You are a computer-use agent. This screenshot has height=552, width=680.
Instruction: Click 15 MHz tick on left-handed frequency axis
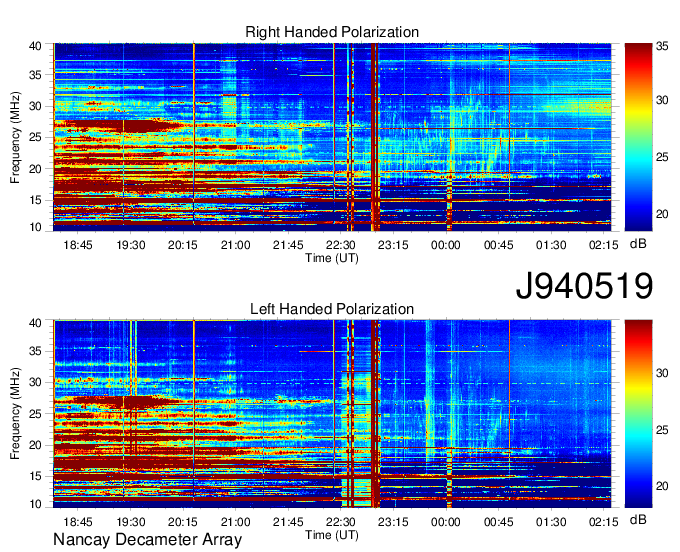pyautogui.click(x=35, y=476)
